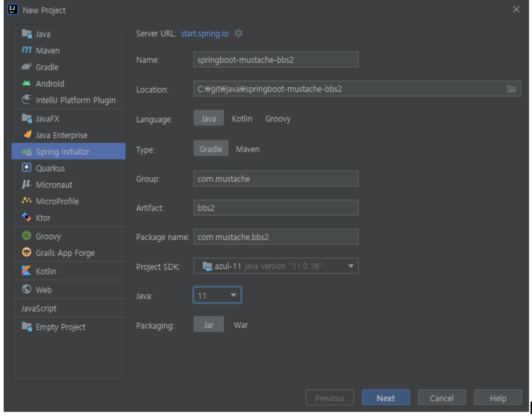This screenshot has height=417, width=532.
Task: Select the Spring Initializr leaf icon
Action: (27, 151)
